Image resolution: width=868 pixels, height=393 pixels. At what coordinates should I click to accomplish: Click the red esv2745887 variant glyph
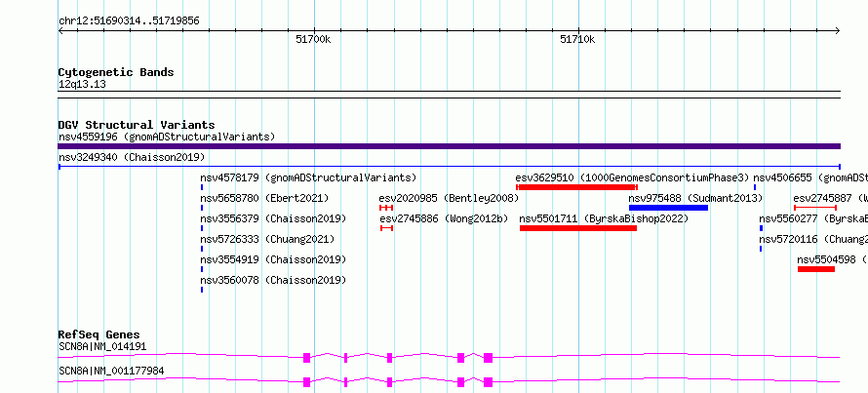815,208
